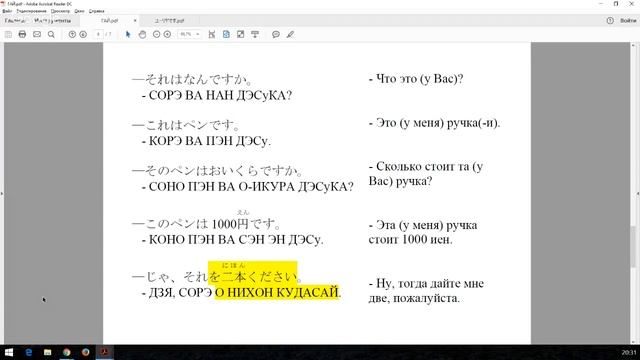This screenshot has height=360, width=640.
Task: Click the text КОРЭ ВА ПЭН ДЭСу.
Action: point(210,141)
